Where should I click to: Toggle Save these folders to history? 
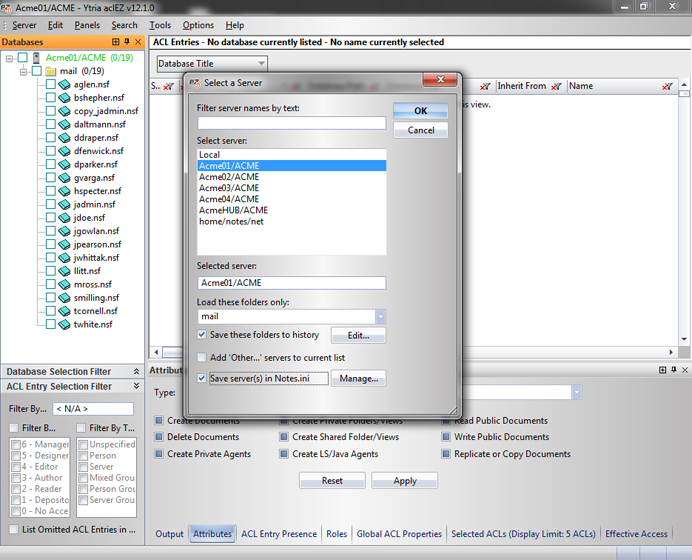click(202, 334)
